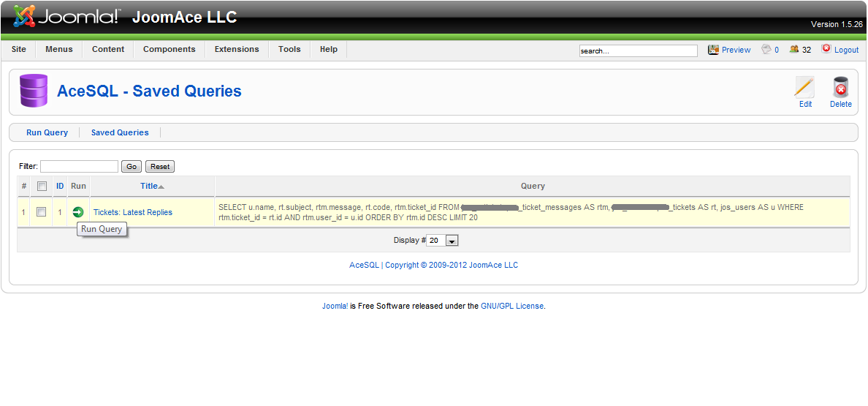Viewport: 868px width, 406px height.
Task: Click the logged-in users icon
Action: pyautogui.click(x=793, y=49)
